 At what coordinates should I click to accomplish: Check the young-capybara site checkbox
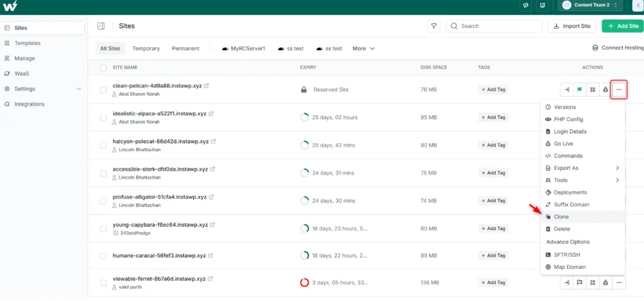click(x=103, y=229)
